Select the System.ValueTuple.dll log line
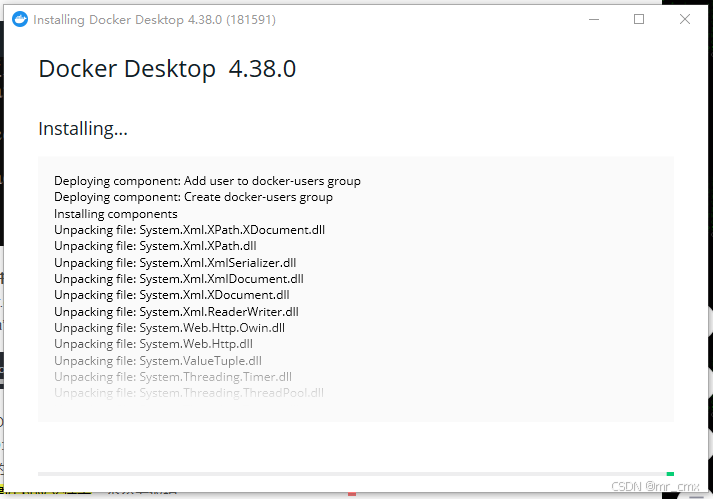The height and width of the screenshot is (499, 713). [158, 361]
